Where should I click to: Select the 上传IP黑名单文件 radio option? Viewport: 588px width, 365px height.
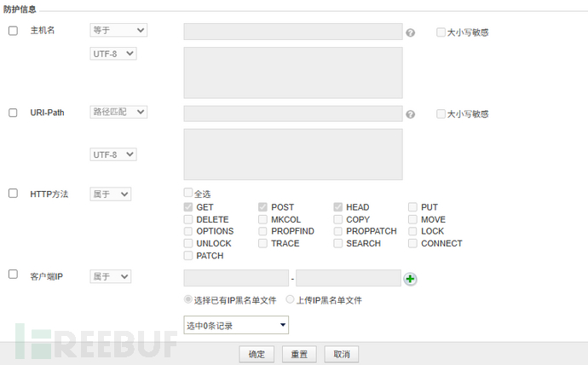(x=290, y=299)
